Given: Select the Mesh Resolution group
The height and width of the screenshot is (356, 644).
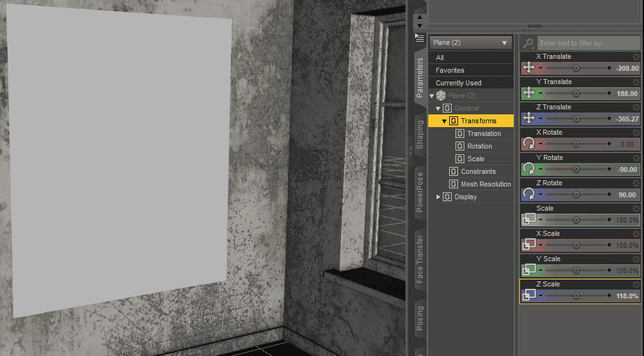Looking at the screenshot, I should (486, 185).
